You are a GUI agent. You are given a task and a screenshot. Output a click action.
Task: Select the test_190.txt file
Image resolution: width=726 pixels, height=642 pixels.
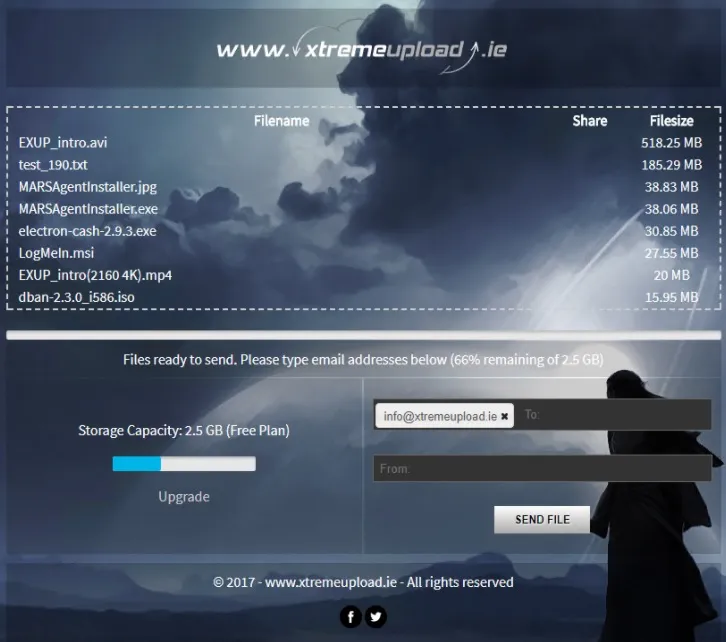click(53, 165)
